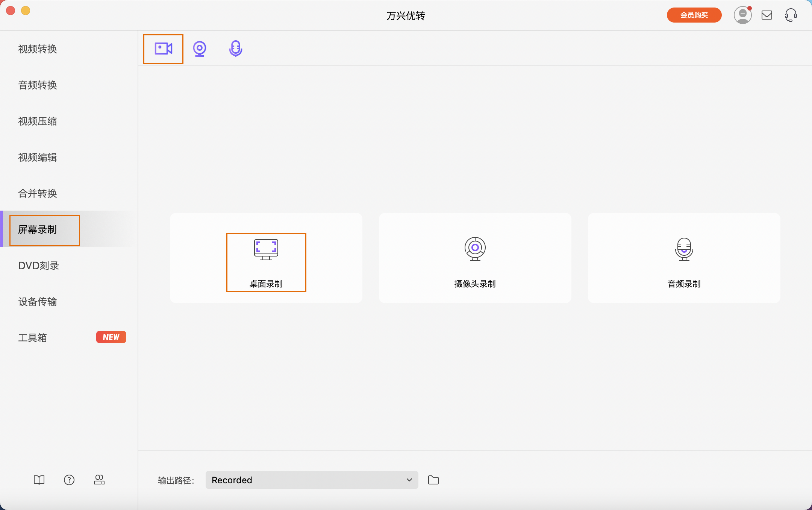Open the community users icon in the sidebar

(x=99, y=480)
